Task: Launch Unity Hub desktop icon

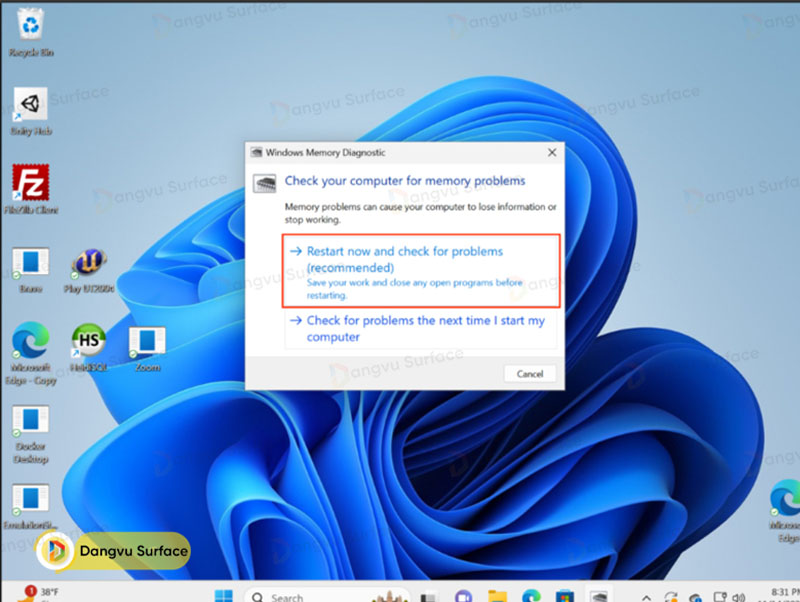Action: (30, 105)
